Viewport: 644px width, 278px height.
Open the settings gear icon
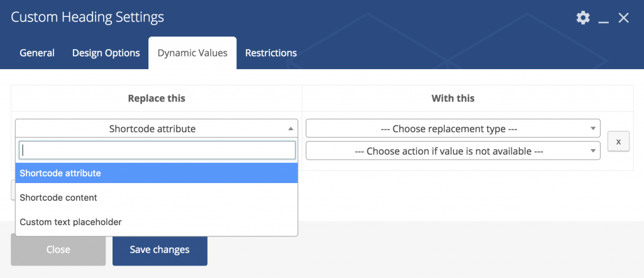coord(583,18)
